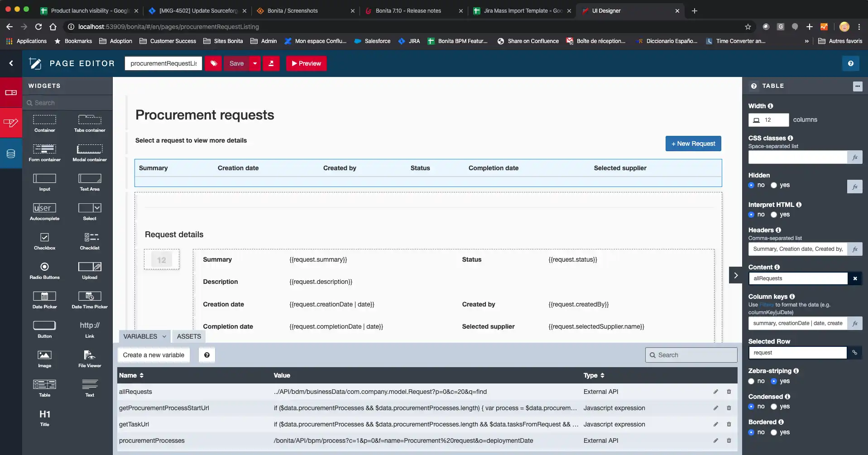The width and height of the screenshot is (868, 455).
Task: Open the help question mark button
Action: point(850,63)
